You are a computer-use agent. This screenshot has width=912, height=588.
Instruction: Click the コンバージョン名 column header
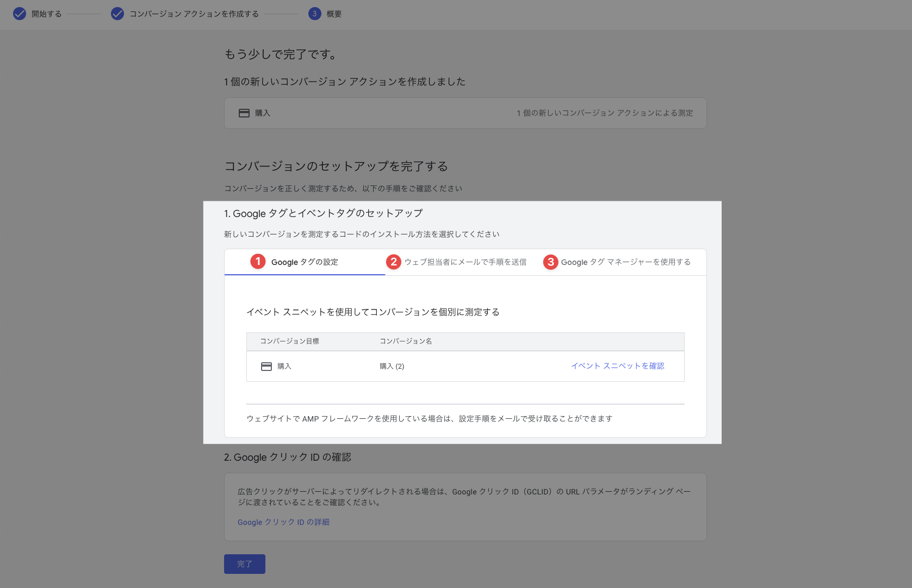pos(406,341)
